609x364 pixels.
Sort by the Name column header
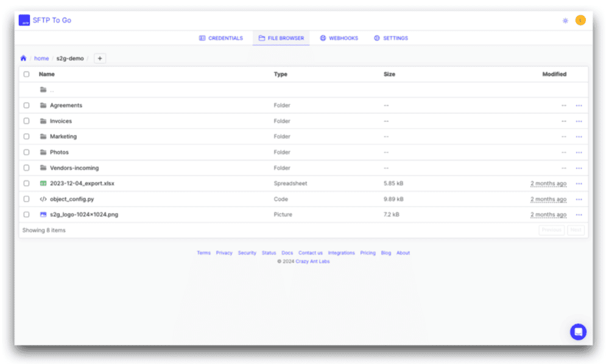(47, 74)
